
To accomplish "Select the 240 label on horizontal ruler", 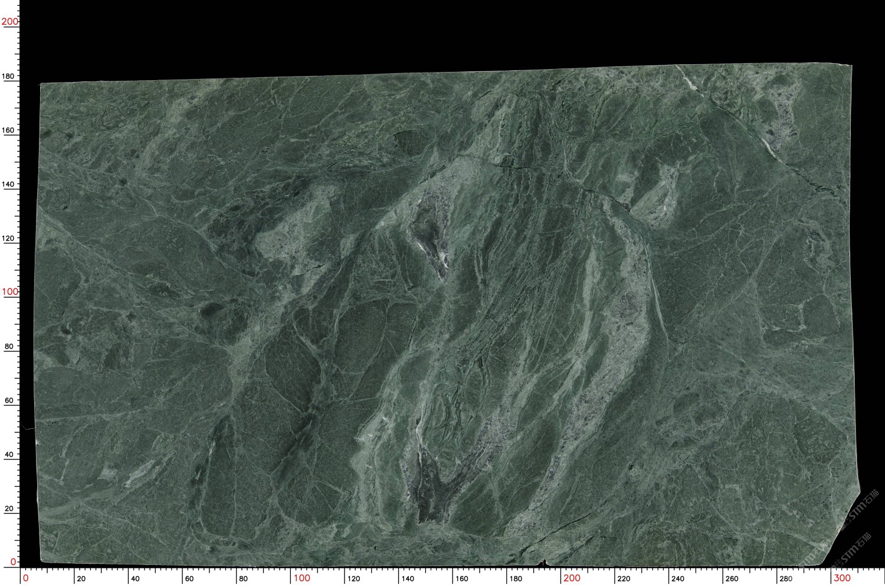I will [678, 579].
